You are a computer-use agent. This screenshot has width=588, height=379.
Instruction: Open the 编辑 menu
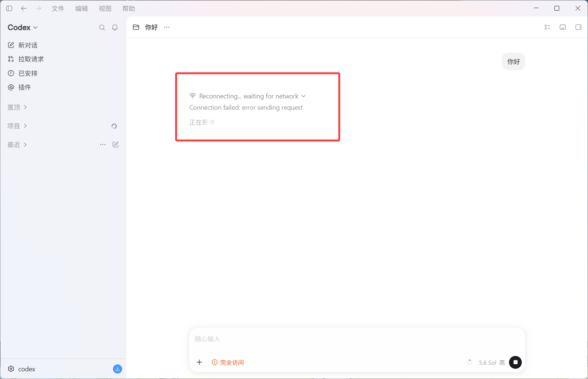[82, 8]
